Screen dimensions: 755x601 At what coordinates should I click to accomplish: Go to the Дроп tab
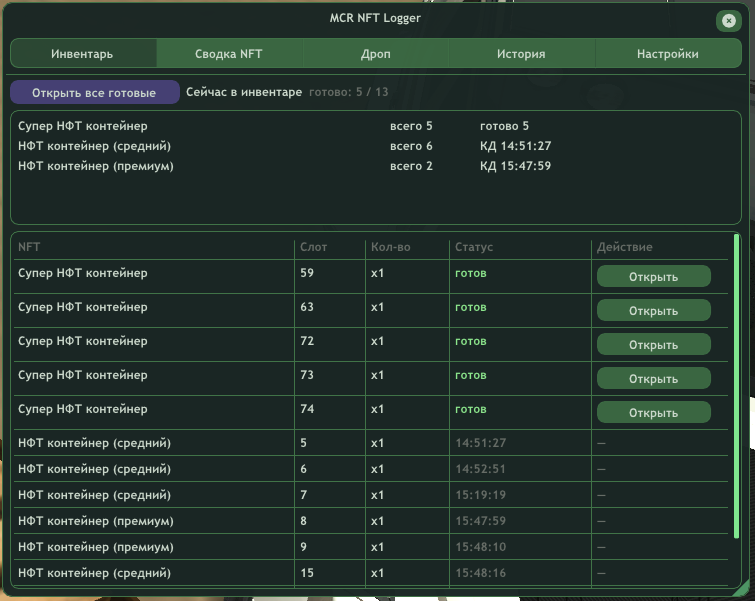(376, 53)
